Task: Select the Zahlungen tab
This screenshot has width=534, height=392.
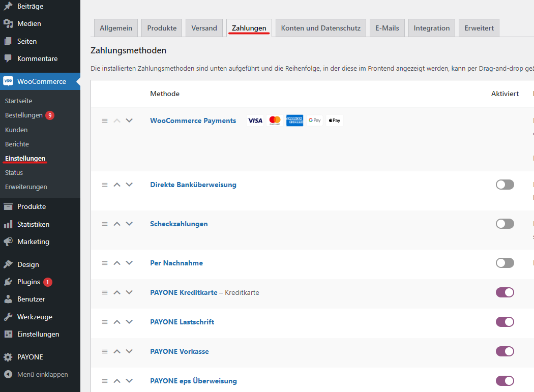Action: click(x=249, y=28)
